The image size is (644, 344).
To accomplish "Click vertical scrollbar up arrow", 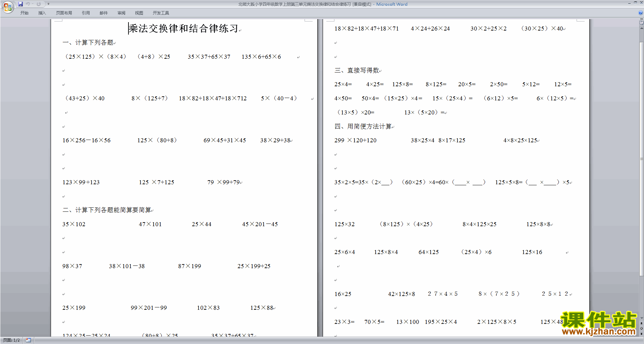I will 641,28.
